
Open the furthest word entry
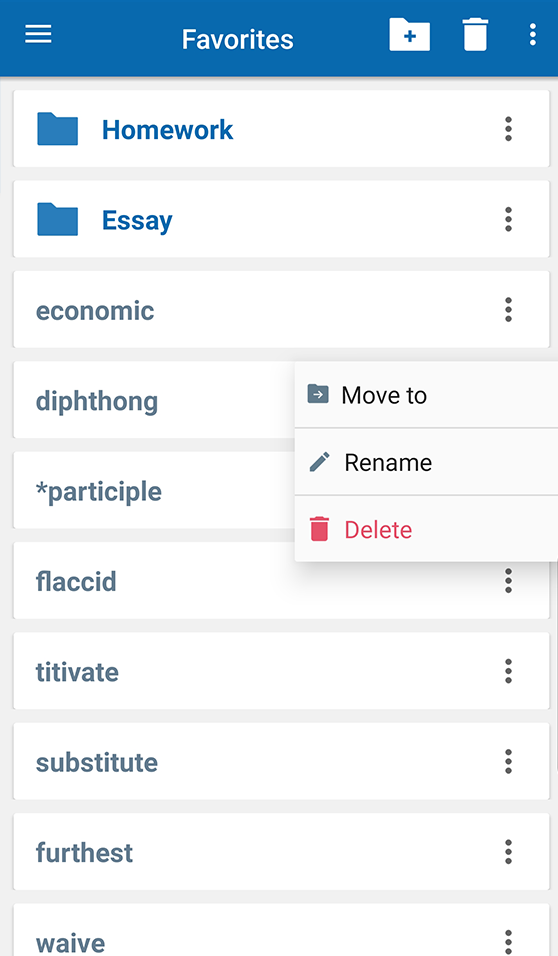(x=281, y=852)
